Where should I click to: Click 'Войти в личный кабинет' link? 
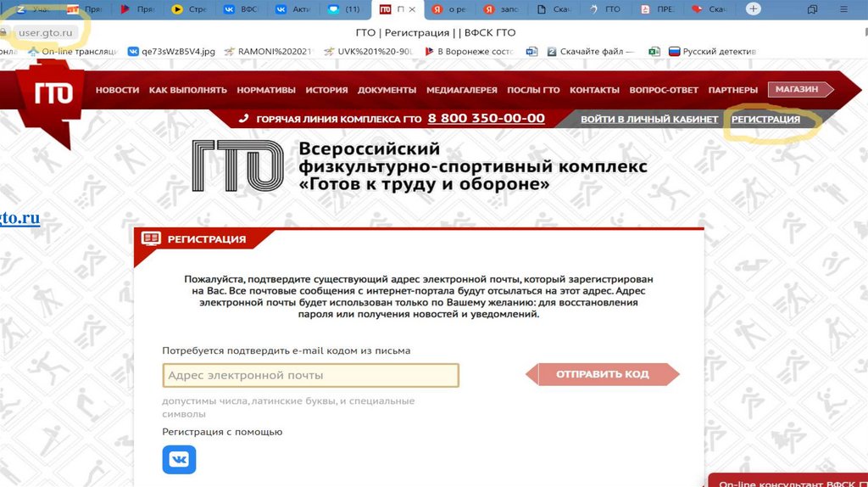click(x=649, y=119)
